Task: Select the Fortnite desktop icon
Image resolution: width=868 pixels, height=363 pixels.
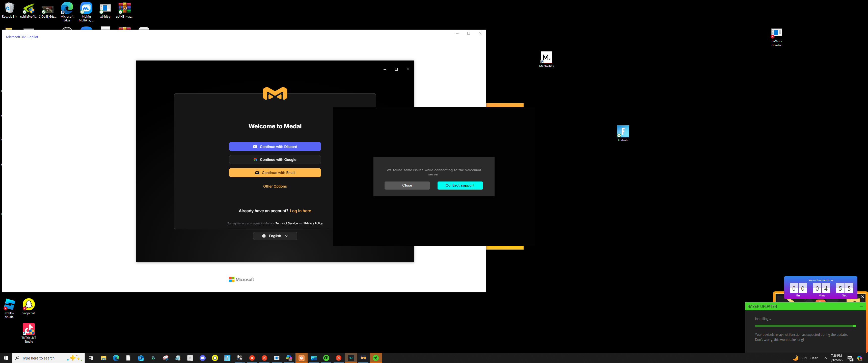Action: [x=623, y=133]
